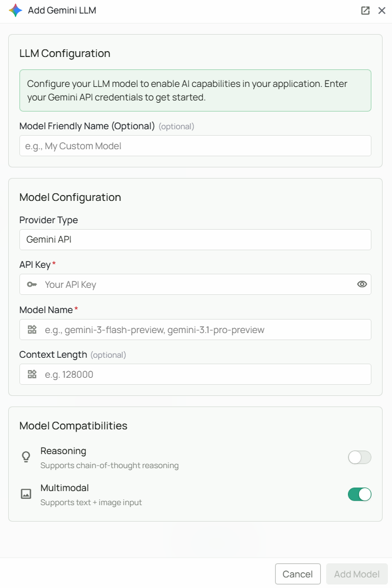Focus the Model Friendly Name input

[195, 146]
